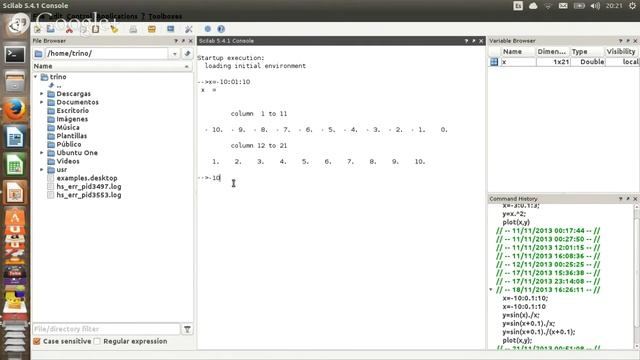The image size is (640, 360).
Task: Open help for Command History panel
Action: point(620,199)
